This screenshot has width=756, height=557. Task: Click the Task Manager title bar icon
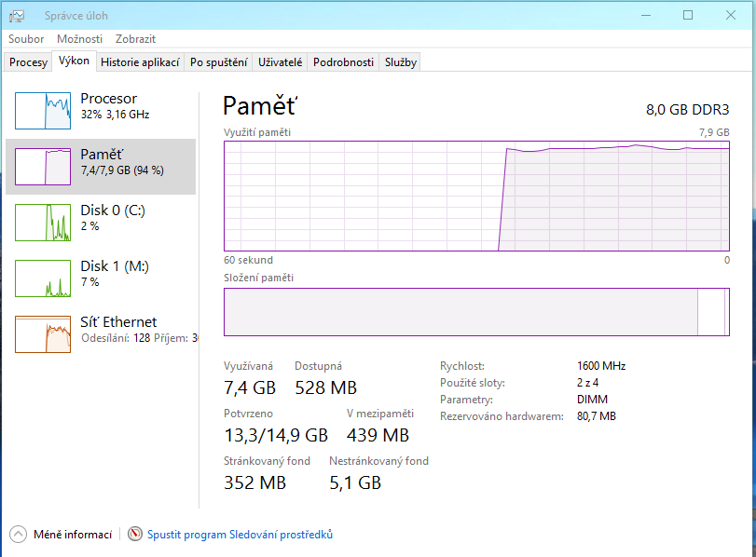click(x=17, y=16)
